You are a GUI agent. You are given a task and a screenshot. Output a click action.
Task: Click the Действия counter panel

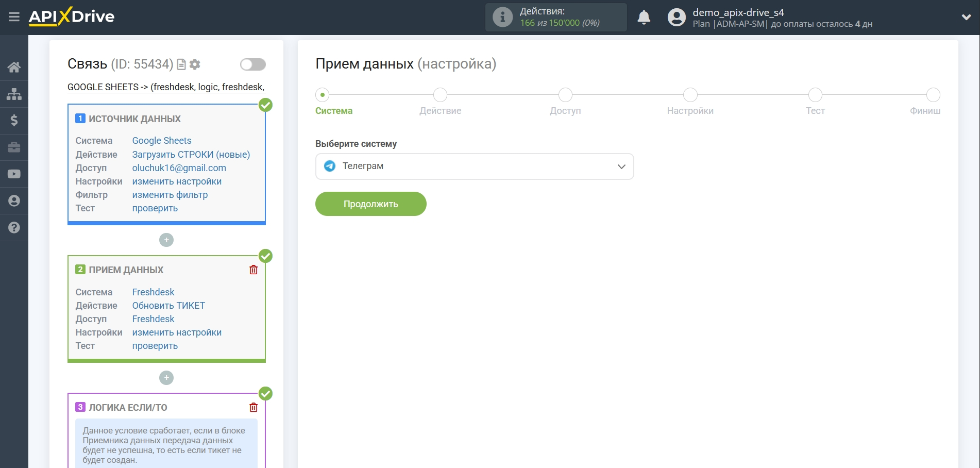[x=556, y=17]
